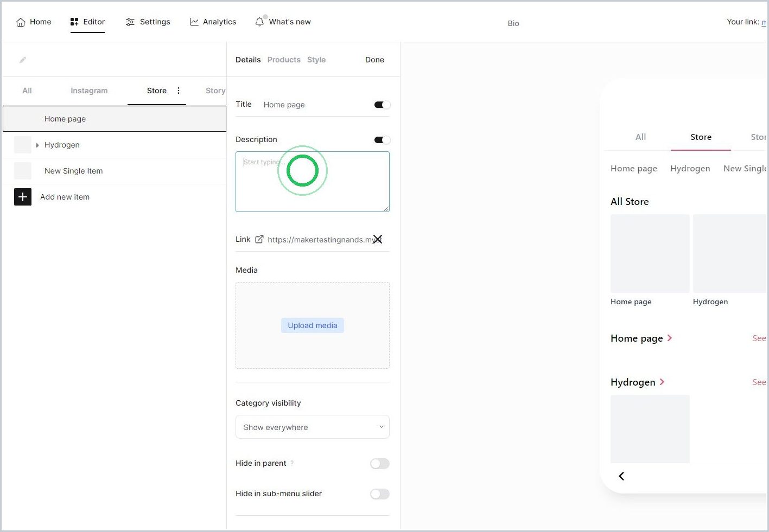Click the Upload media button

pos(313,325)
